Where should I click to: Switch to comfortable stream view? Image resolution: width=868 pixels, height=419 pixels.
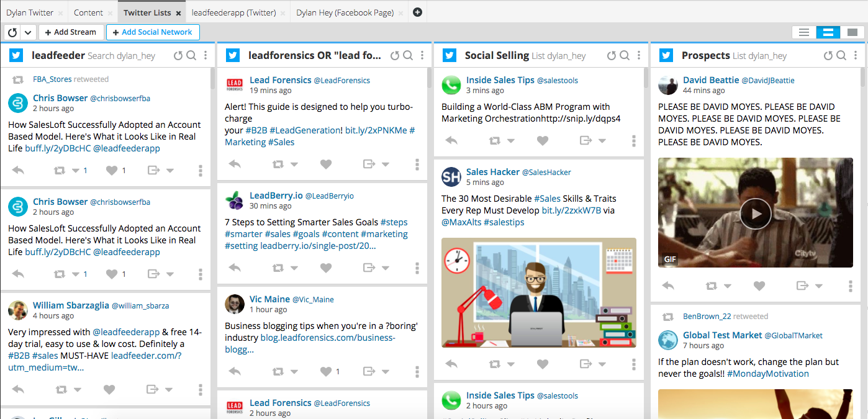tap(852, 32)
